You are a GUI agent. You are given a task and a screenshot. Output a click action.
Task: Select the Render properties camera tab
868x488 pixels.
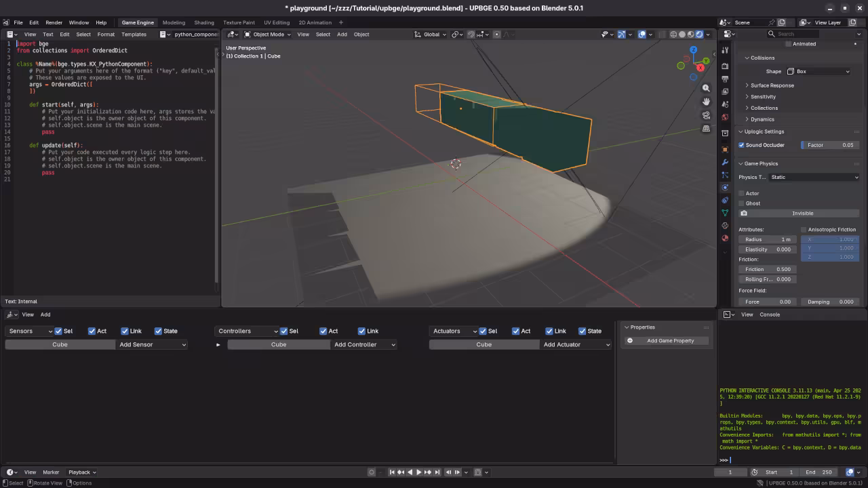(724, 66)
